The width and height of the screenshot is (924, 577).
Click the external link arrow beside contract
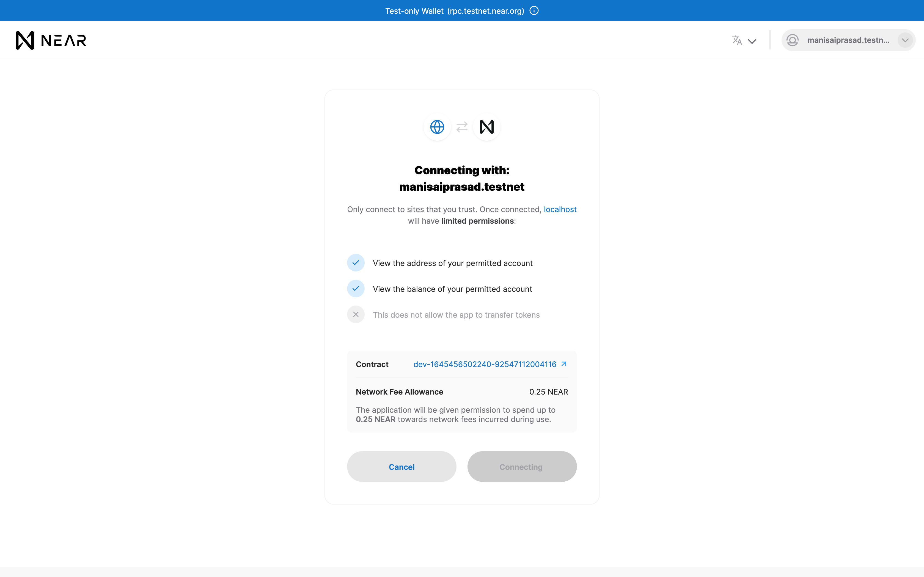(x=563, y=364)
